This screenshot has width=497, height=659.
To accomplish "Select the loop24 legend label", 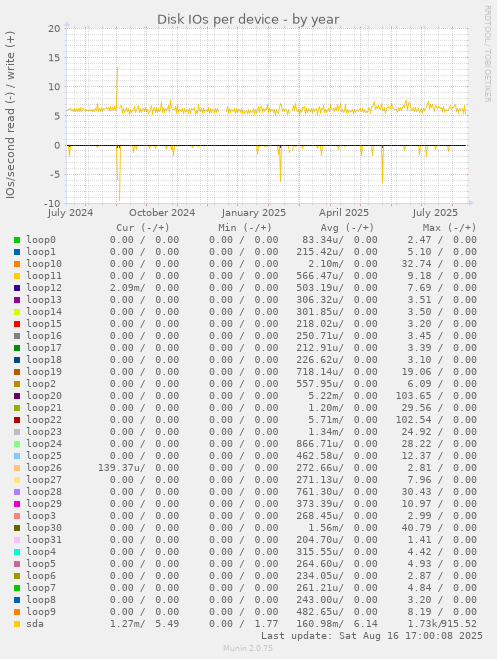I will [44, 444].
